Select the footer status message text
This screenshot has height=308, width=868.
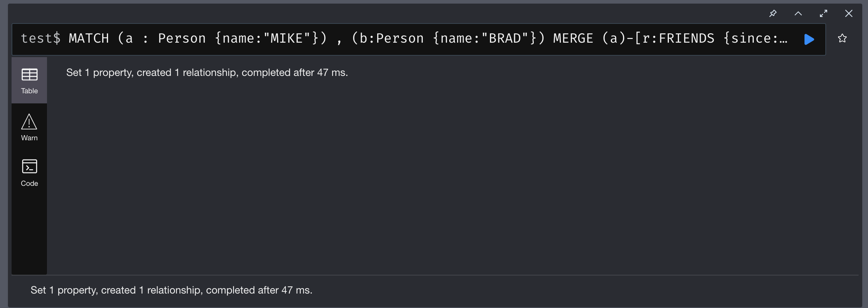coord(171,290)
